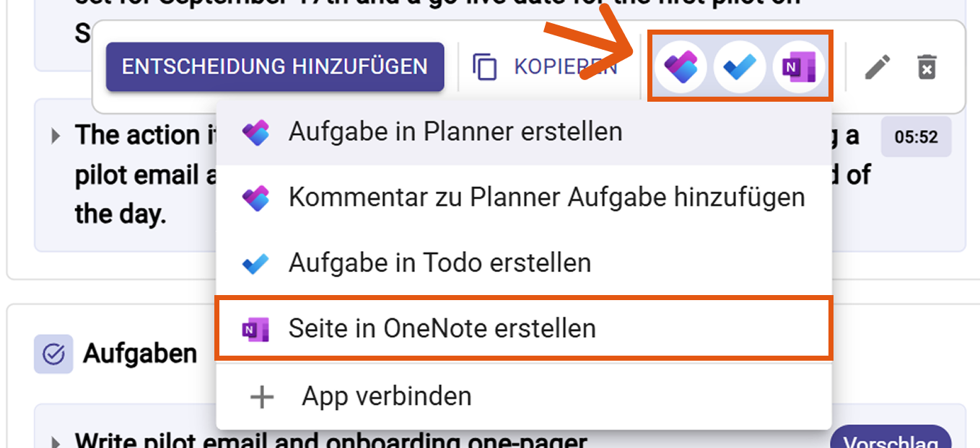Click the KOPIEREN button
The width and height of the screenshot is (980, 448).
[545, 67]
